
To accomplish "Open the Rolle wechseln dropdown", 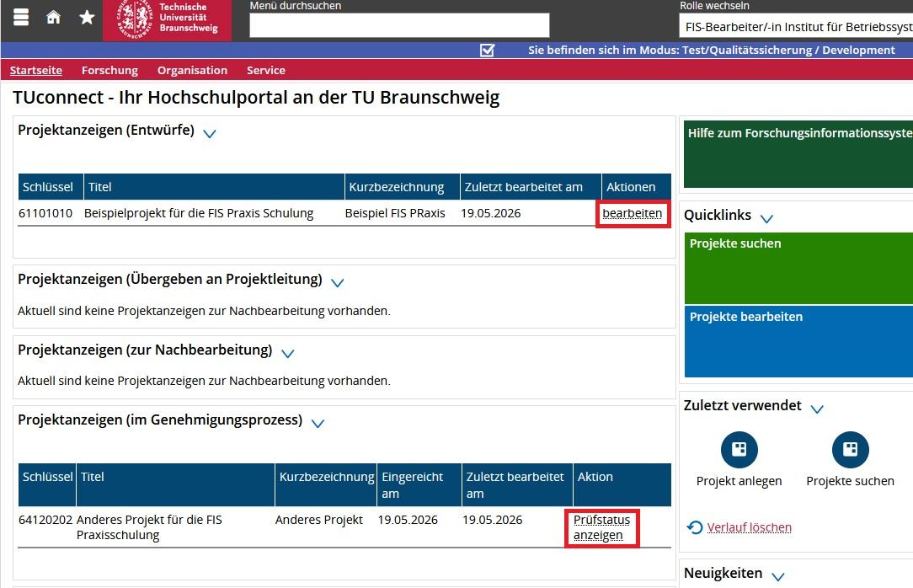I will click(796, 27).
